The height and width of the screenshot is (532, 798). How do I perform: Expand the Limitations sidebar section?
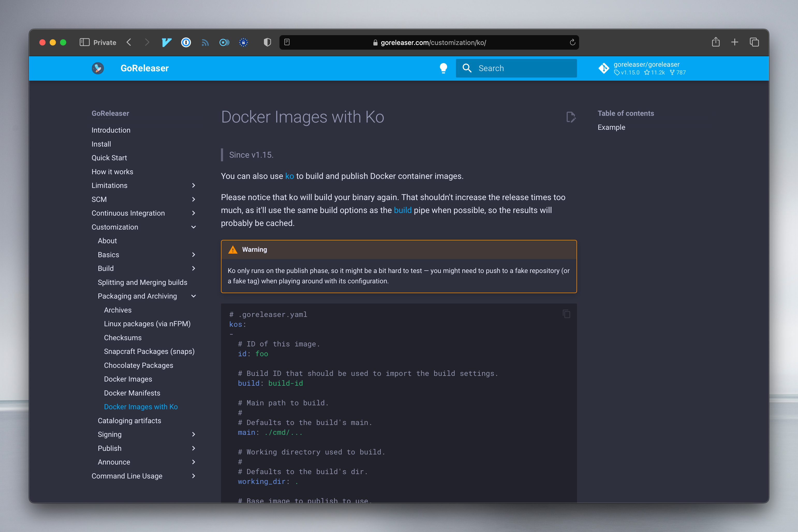pos(194,185)
